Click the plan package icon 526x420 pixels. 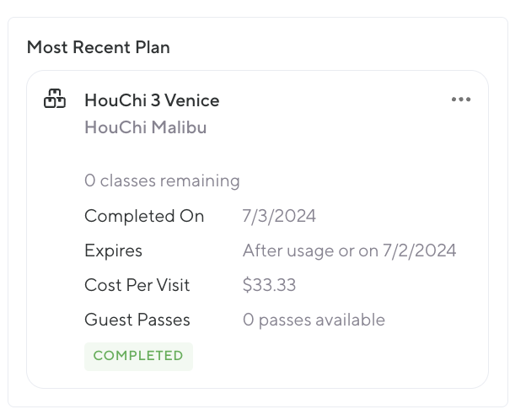point(55,100)
